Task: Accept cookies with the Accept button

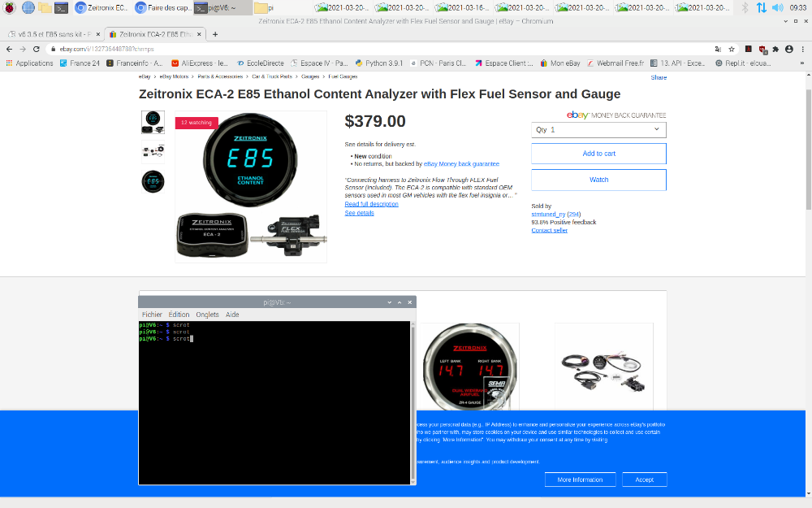Action: pyautogui.click(x=644, y=480)
